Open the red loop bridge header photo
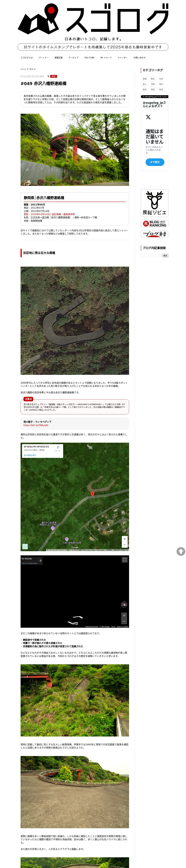Screen dimensions: 186x868 pyautogui.click(x=75, y=150)
